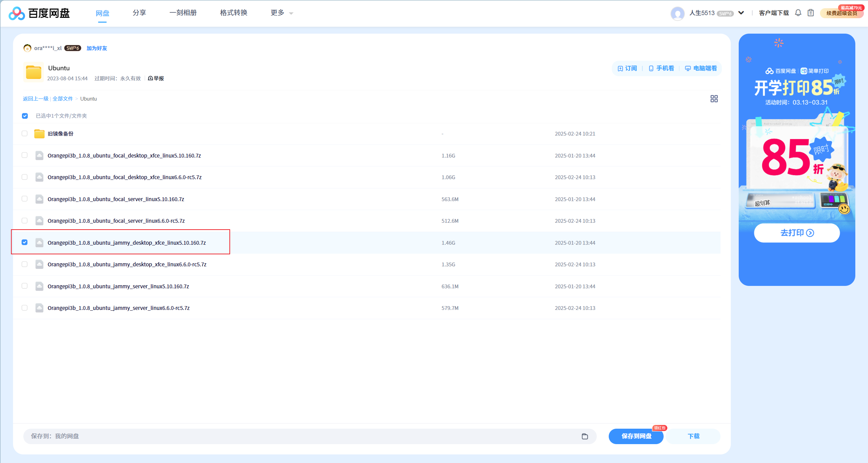This screenshot has height=463, width=868.
Task: Expand the user account dropdown arrow
Action: pyautogui.click(x=741, y=13)
